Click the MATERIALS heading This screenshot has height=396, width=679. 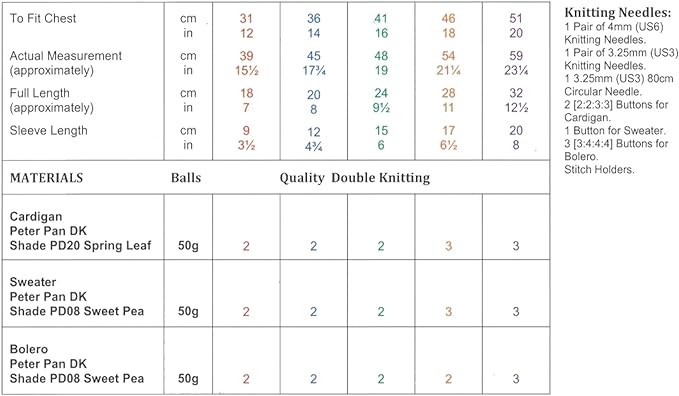[46, 178]
